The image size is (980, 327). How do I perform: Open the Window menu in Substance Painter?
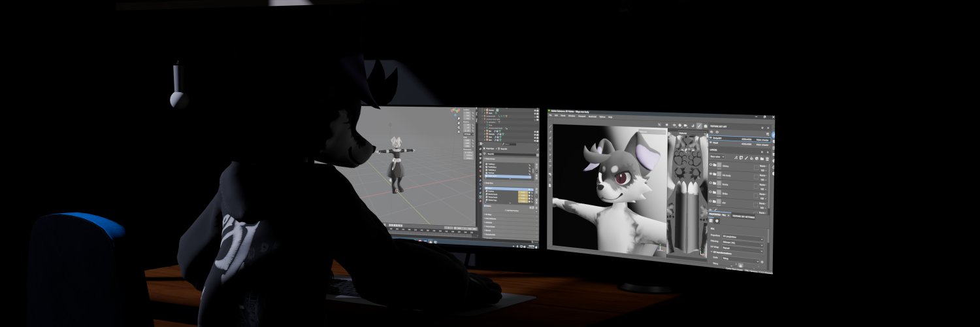[x=572, y=116]
